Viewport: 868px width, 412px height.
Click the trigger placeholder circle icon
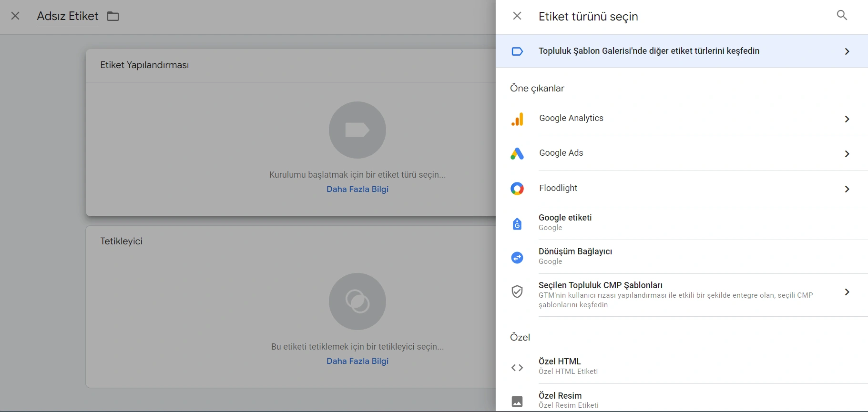click(x=357, y=301)
